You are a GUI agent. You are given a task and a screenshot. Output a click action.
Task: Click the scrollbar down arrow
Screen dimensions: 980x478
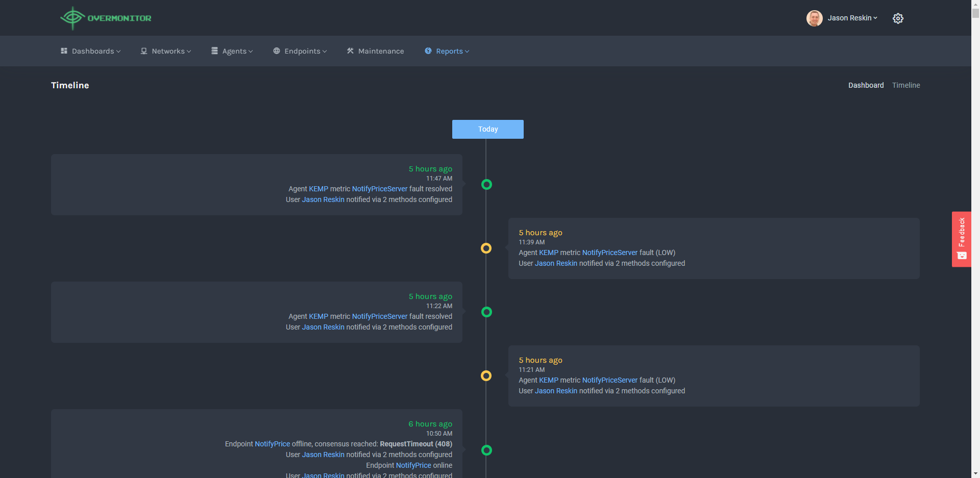975,474
